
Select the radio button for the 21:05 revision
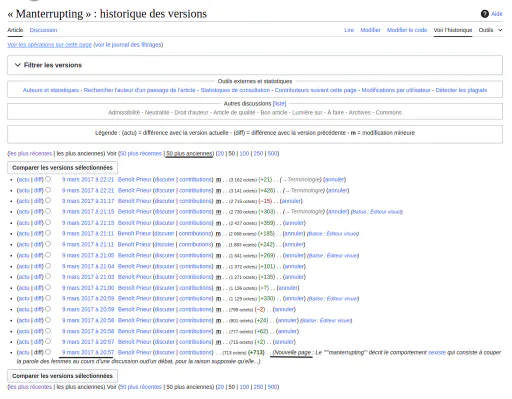coord(48,255)
